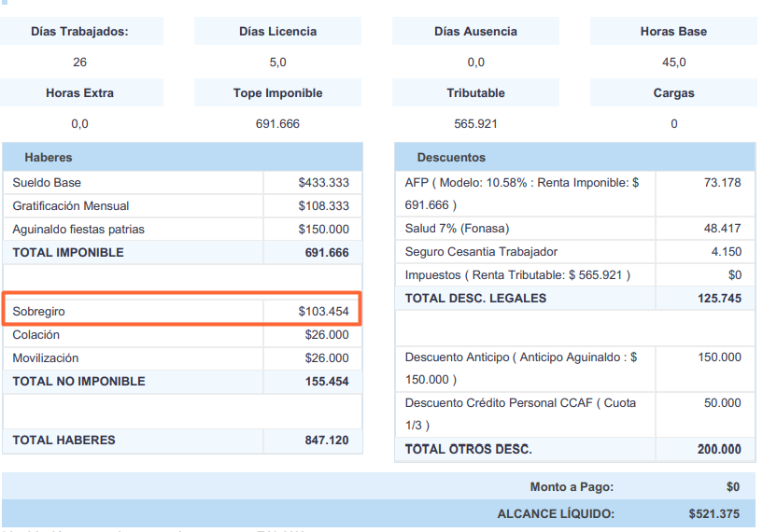Click the highlighted Sobregiro row label
The image size is (763, 532).
[38, 311]
